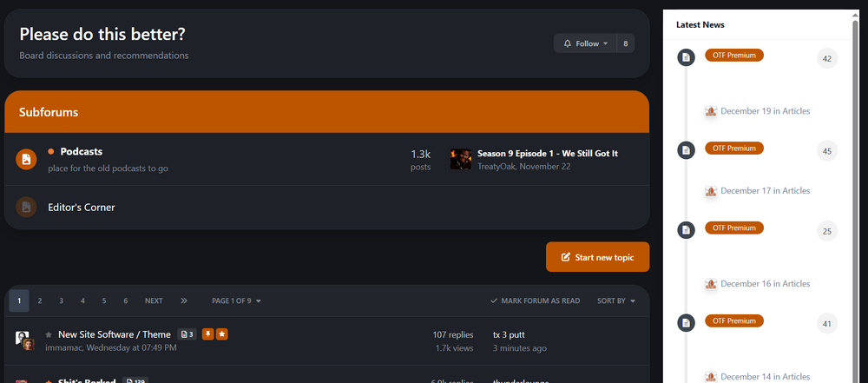Open the Podcasts subforum link
Screen dimensions: 868x383
[x=82, y=151]
